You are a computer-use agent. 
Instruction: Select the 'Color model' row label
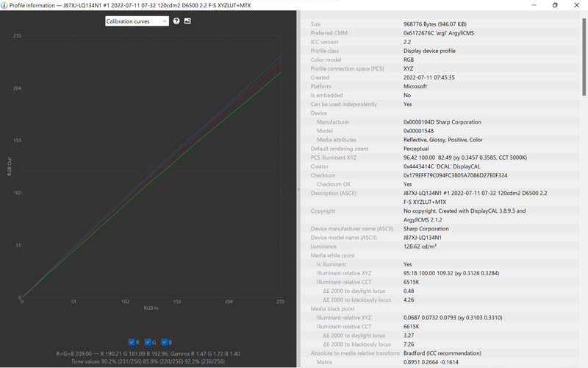[x=326, y=60]
